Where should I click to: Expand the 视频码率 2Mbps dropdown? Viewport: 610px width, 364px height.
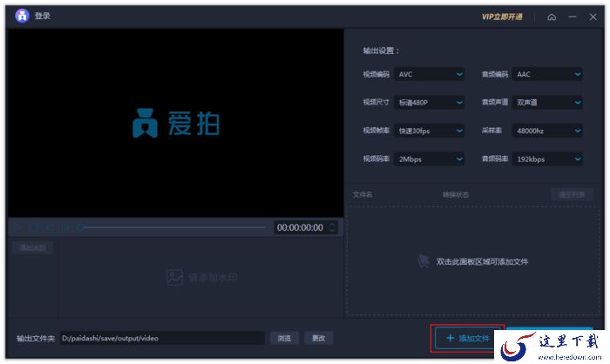tap(429, 159)
